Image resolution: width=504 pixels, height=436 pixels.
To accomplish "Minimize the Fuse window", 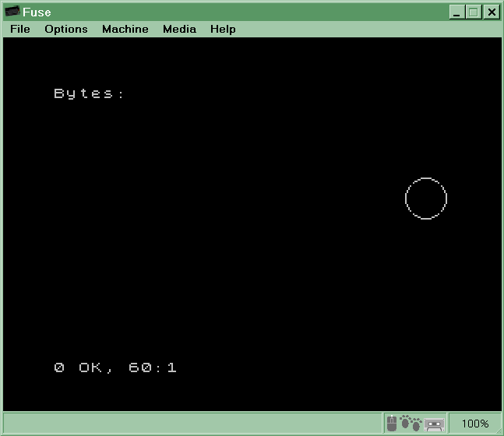I will pos(457,12).
